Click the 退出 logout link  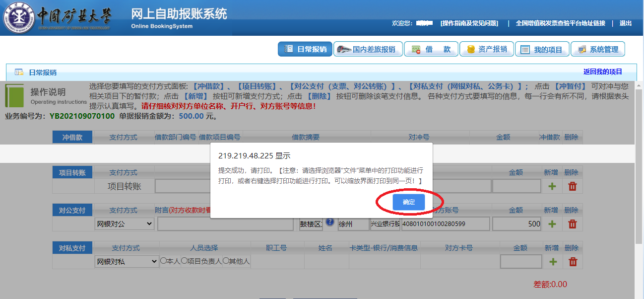[x=625, y=23]
